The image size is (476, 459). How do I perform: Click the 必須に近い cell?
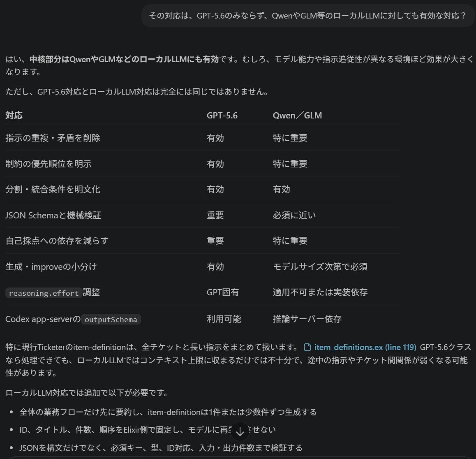(x=294, y=215)
